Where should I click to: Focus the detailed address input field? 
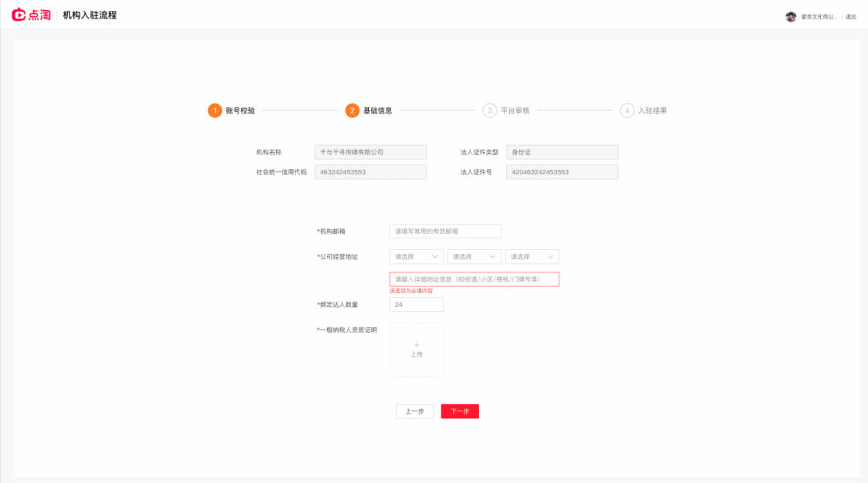tap(475, 279)
